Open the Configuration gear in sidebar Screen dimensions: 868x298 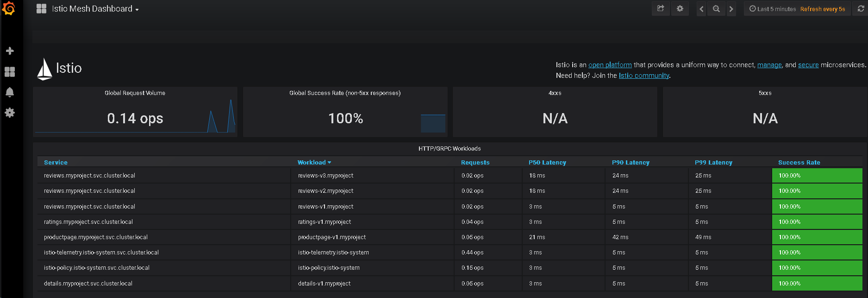(x=10, y=113)
